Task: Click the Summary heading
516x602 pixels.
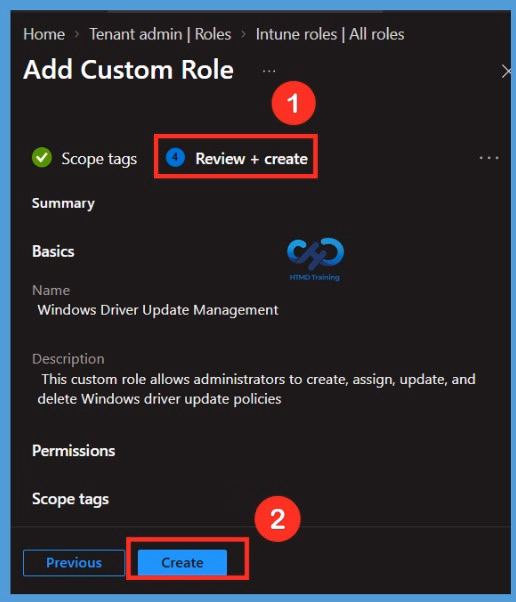Action: point(63,203)
